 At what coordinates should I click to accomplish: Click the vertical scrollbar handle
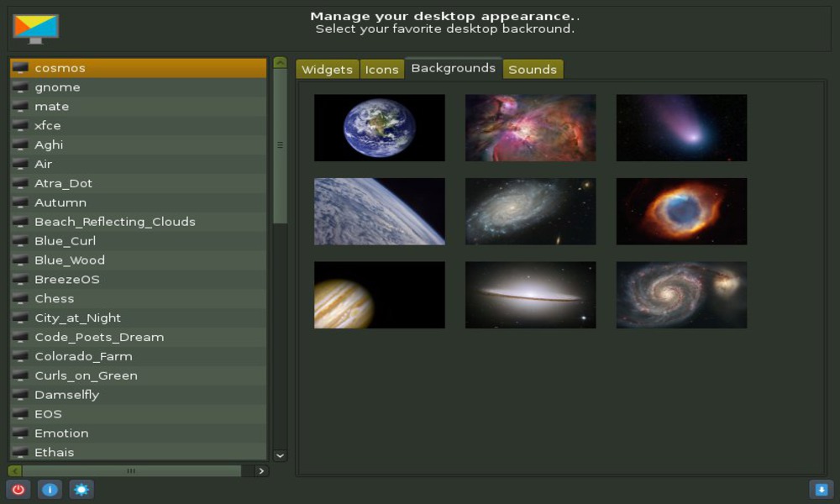coord(280,145)
